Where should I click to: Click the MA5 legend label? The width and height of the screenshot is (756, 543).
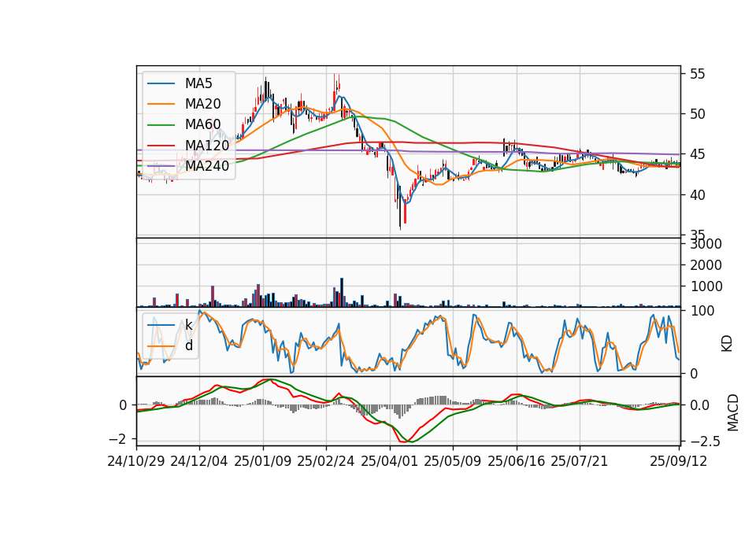pos(198,83)
